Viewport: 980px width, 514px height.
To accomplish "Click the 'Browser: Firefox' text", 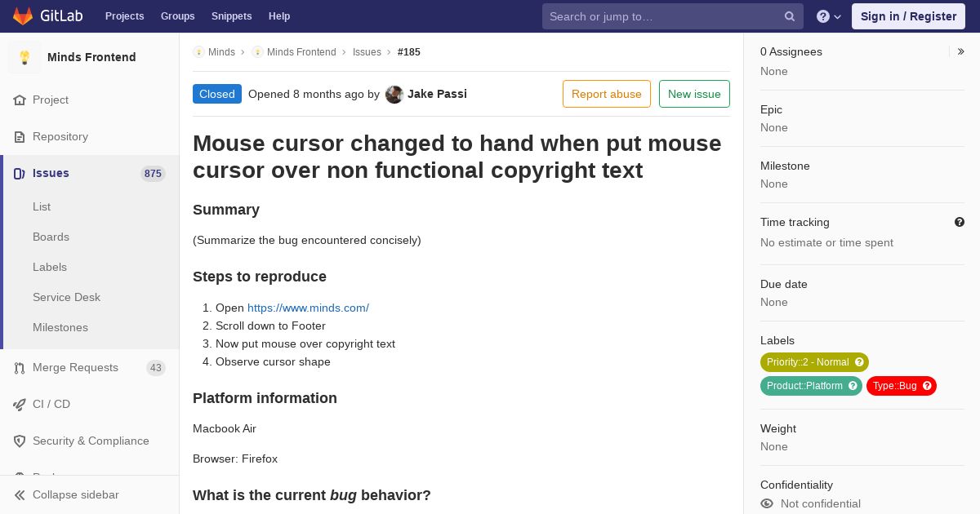I will pyautogui.click(x=235, y=459).
